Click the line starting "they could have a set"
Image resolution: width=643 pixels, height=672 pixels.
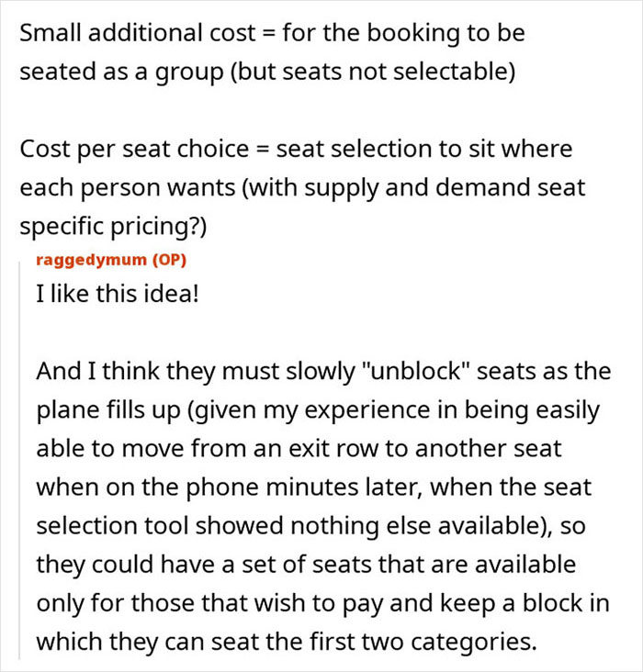[306, 565]
